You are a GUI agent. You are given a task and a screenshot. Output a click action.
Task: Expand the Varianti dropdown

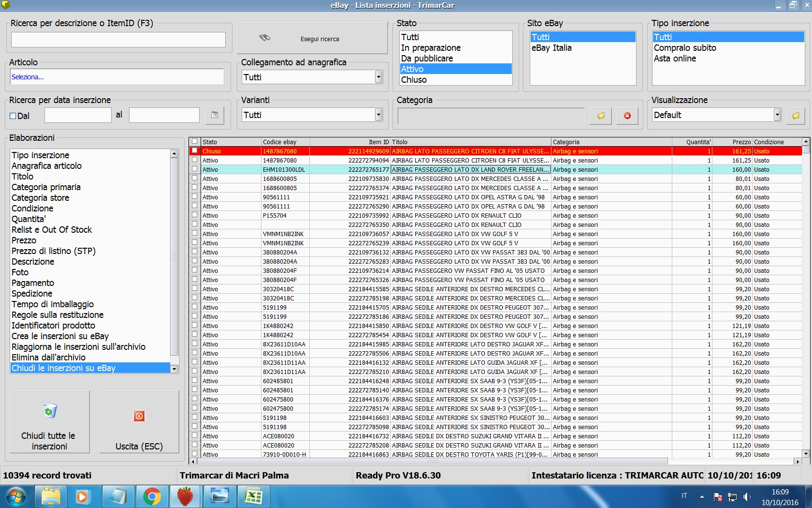point(378,115)
